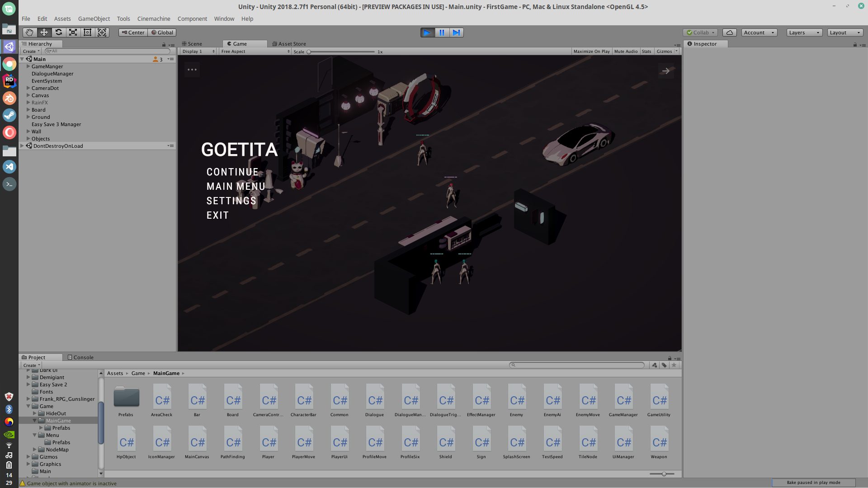868x488 pixels.
Task: Click CONTINUE in game menu
Action: [232, 172]
